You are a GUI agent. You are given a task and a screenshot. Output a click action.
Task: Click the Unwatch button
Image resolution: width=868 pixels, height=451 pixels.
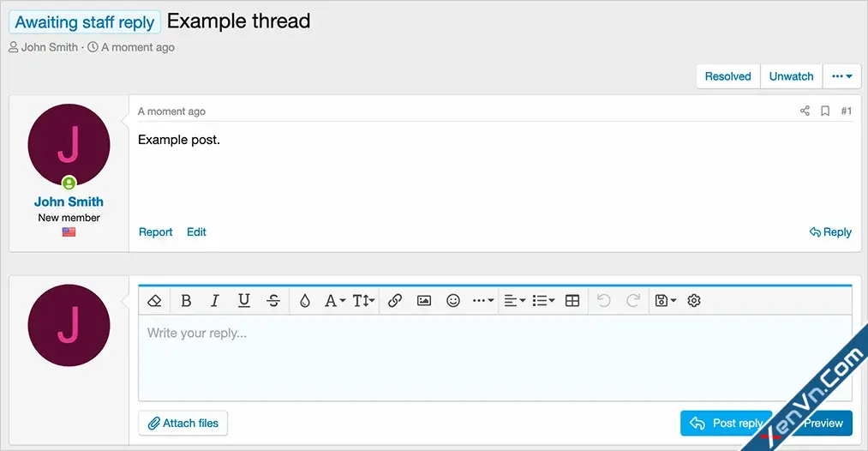click(x=792, y=76)
